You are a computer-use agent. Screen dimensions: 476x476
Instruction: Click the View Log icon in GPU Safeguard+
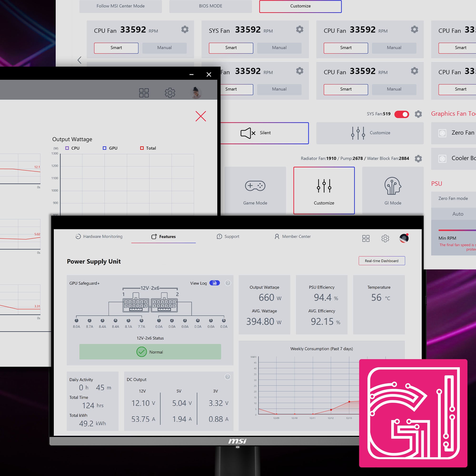[215, 283]
